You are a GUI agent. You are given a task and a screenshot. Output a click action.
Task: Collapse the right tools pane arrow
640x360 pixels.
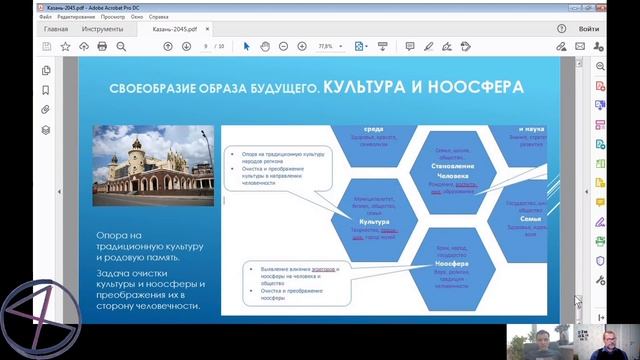point(587,191)
